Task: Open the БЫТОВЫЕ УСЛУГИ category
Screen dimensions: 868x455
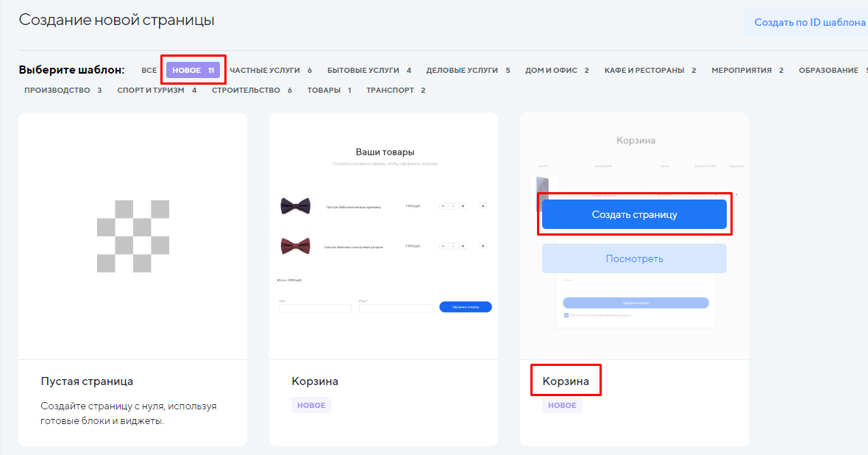Action: click(369, 71)
